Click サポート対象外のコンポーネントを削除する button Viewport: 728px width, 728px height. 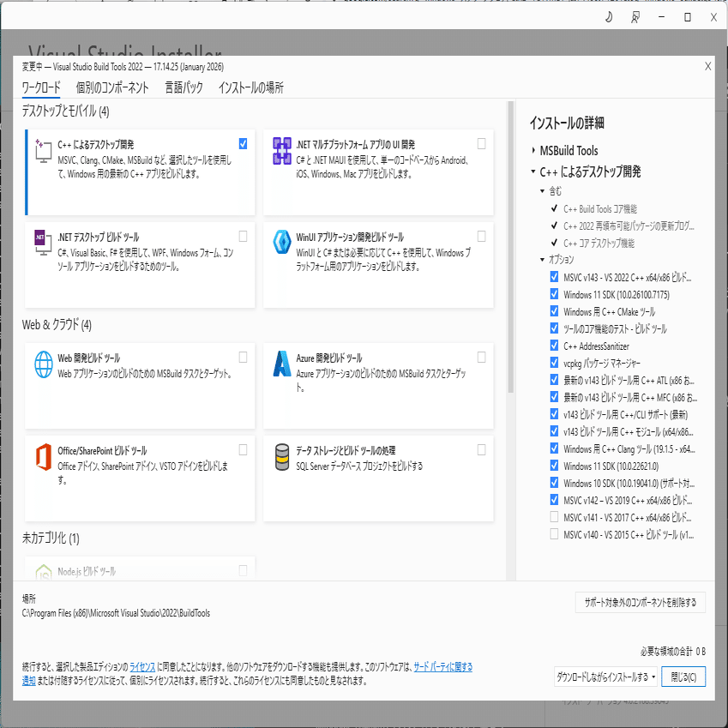point(641,603)
